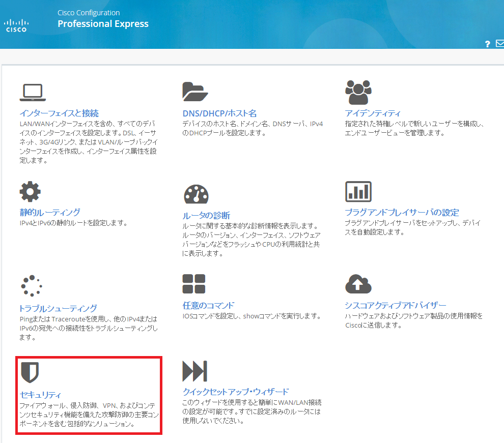Click the description beginning PingまたはTracerouteを使用し

click(89, 328)
